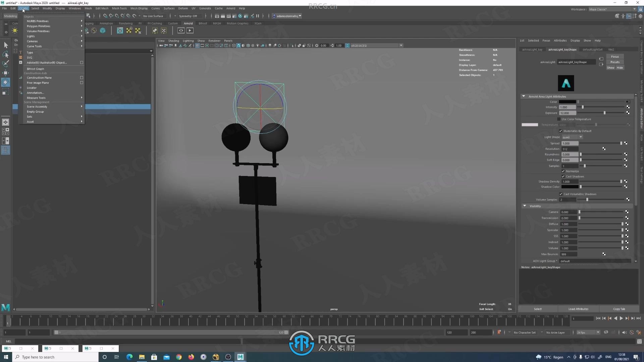
Task: Click the go to input connection icon
Action: pyautogui.click(x=601, y=59)
